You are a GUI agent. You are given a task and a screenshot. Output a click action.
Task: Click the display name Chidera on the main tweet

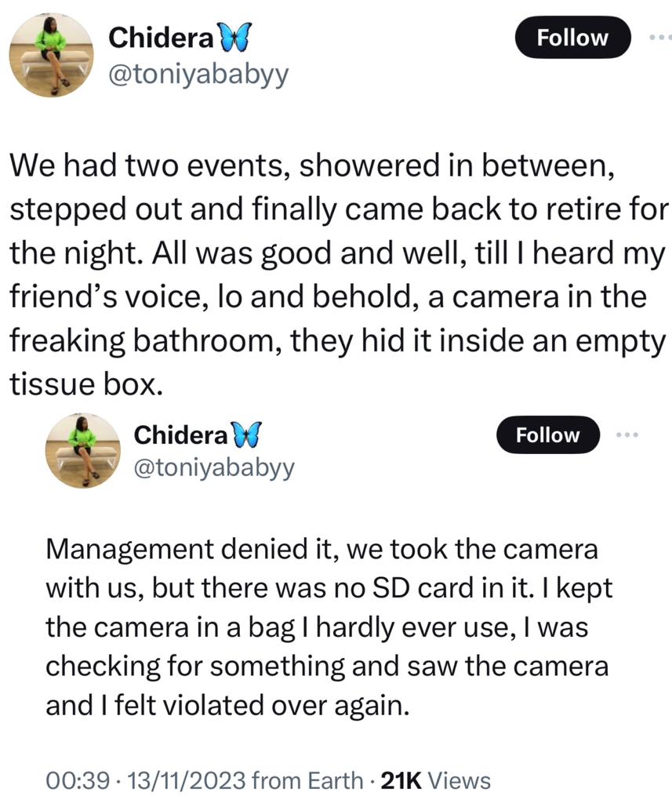click(x=162, y=37)
